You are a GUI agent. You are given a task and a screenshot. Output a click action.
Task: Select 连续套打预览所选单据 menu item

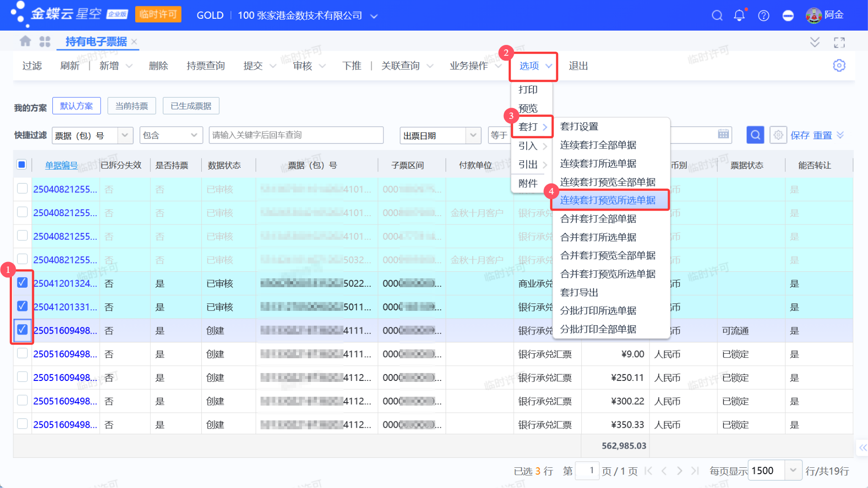point(607,200)
